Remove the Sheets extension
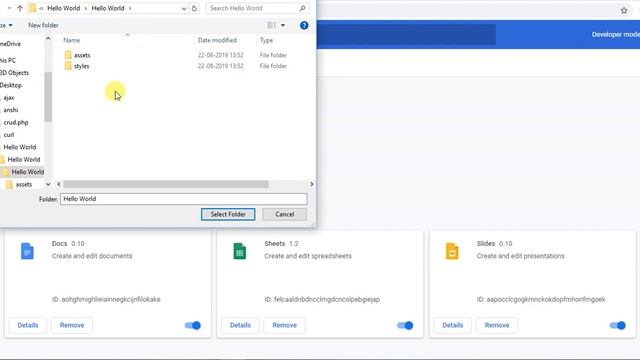The width and height of the screenshot is (640, 360). pyautogui.click(x=284, y=325)
